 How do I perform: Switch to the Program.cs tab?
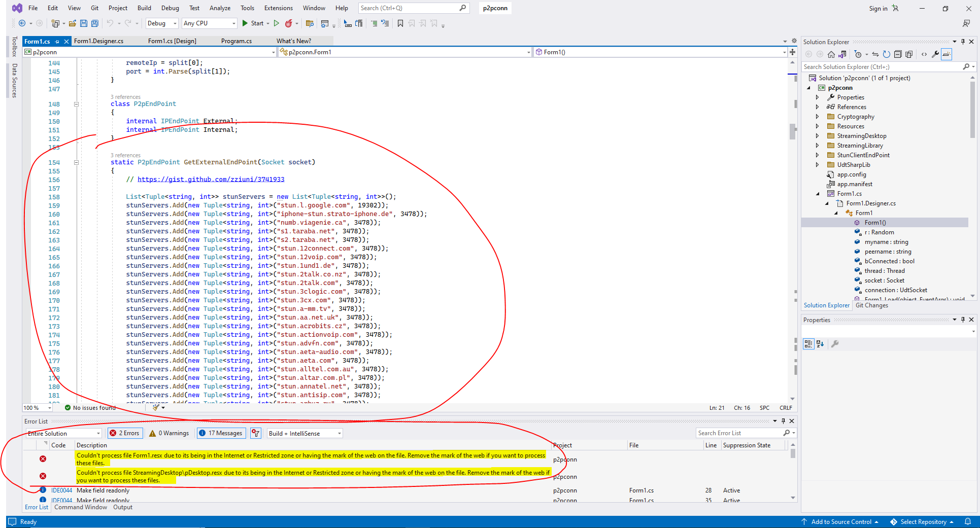pyautogui.click(x=236, y=41)
